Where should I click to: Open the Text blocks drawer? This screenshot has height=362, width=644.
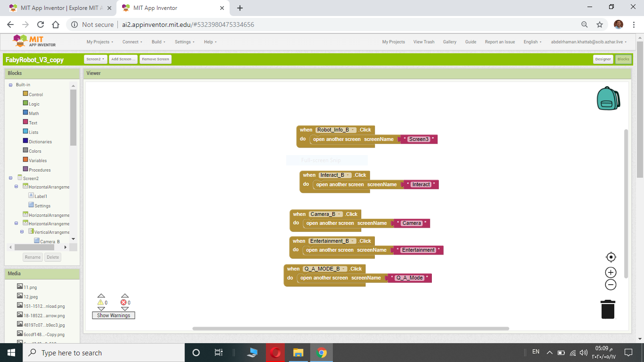click(33, 123)
